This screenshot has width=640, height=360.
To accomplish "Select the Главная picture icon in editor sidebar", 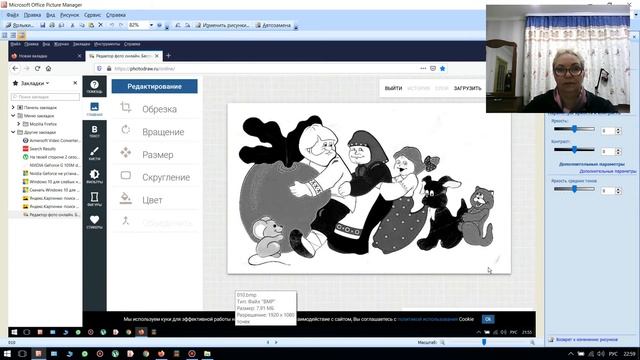I will [x=94, y=109].
